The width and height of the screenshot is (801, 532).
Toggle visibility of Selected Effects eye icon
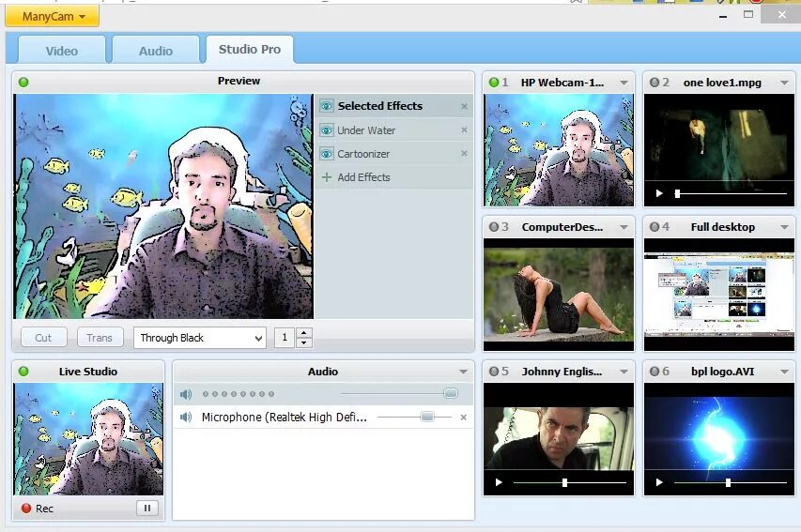tap(326, 106)
